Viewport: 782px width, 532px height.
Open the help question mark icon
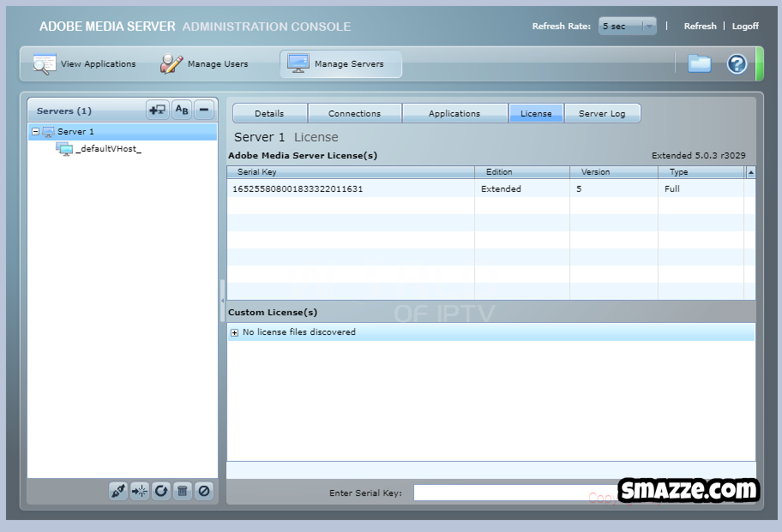coord(737,63)
